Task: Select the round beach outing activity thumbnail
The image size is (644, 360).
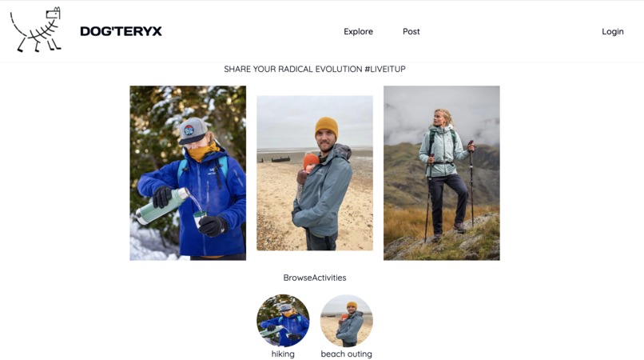Action: point(346,321)
